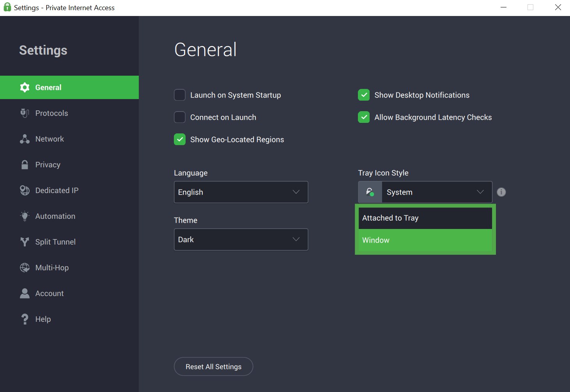This screenshot has width=570, height=392.
Task: Select the General tab label
Action: click(48, 87)
